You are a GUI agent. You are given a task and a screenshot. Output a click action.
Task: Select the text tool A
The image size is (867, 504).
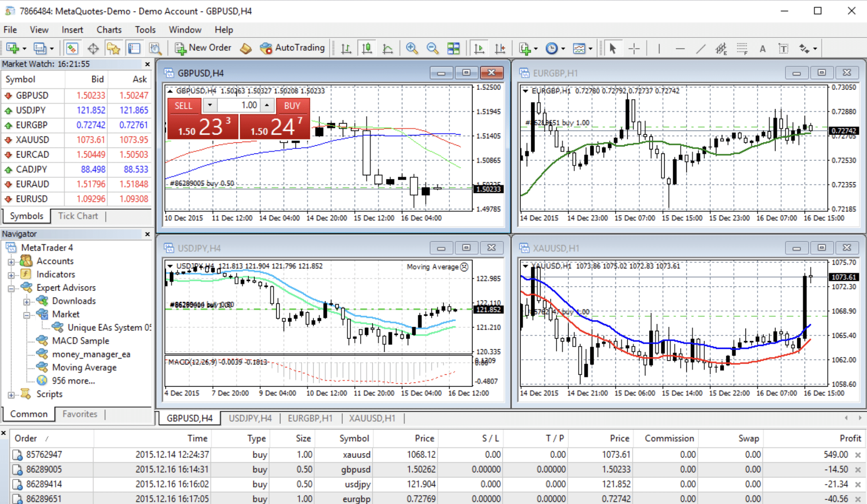tap(762, 48)
